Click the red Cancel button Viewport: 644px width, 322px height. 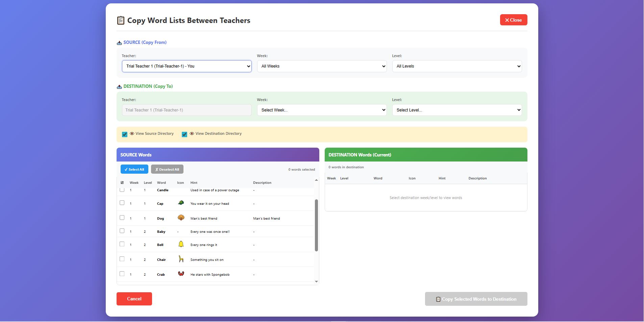click(x=134, y=299)
